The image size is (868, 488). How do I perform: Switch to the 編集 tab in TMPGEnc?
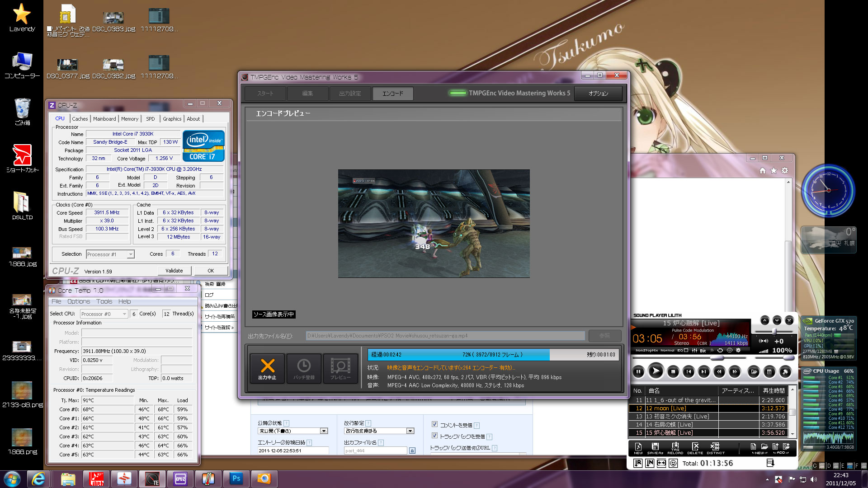click(x=307, y=94)
